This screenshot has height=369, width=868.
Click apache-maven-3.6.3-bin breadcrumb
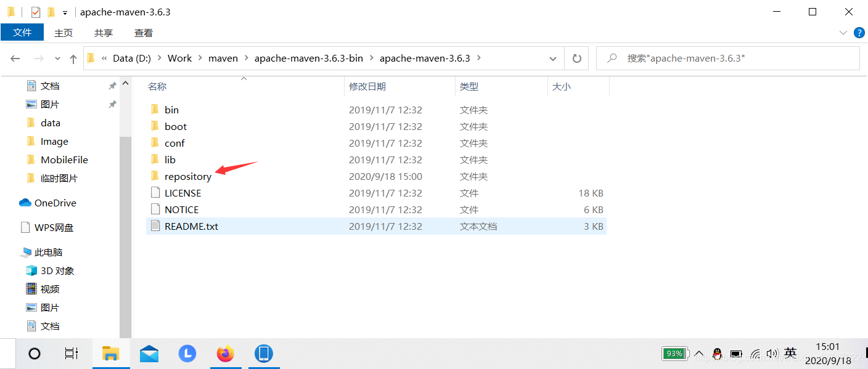308,58
